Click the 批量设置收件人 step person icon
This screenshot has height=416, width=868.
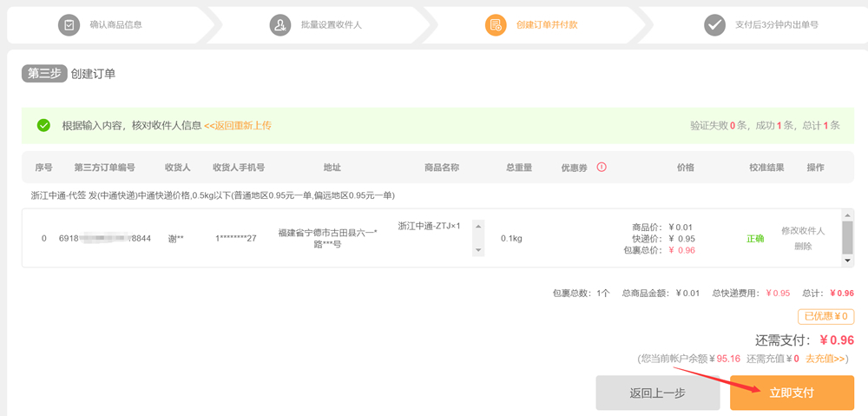click(279, 24)
